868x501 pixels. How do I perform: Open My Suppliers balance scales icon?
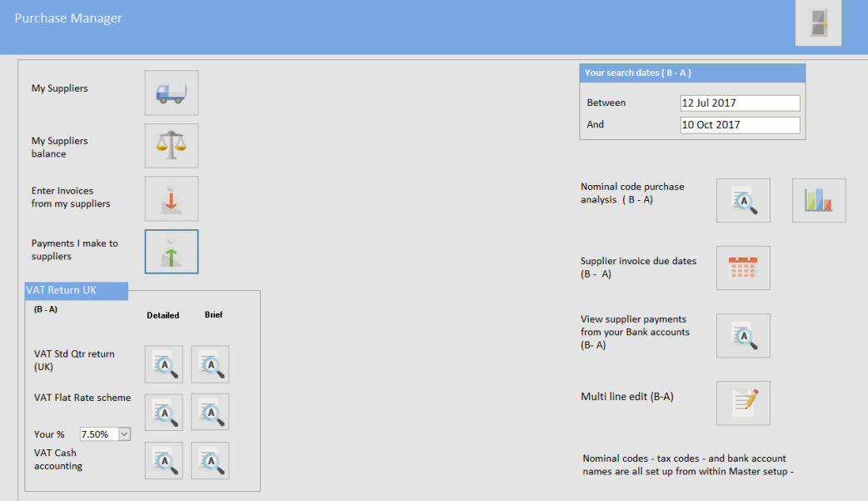(x=172, y=146)
